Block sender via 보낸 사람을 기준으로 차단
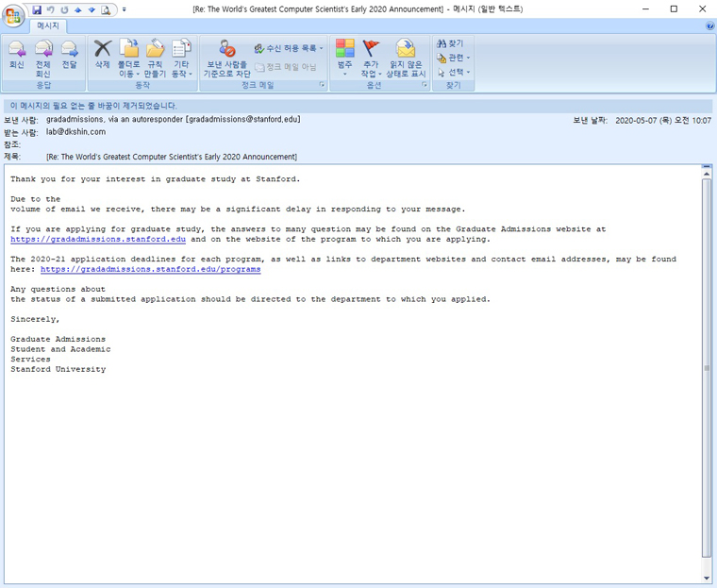The width and height of the screenshot is (717, 588). coord(227,59)
